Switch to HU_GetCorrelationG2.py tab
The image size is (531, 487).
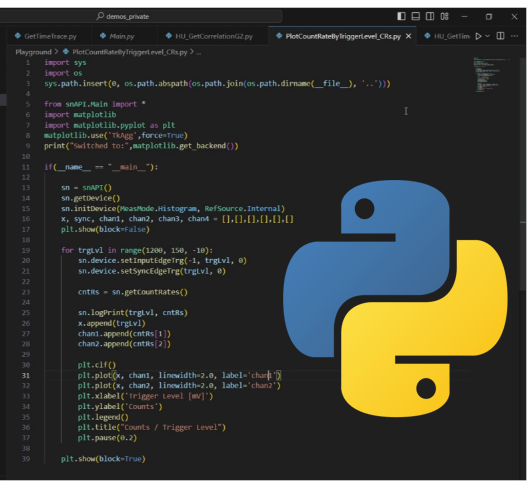coord(213,36)
